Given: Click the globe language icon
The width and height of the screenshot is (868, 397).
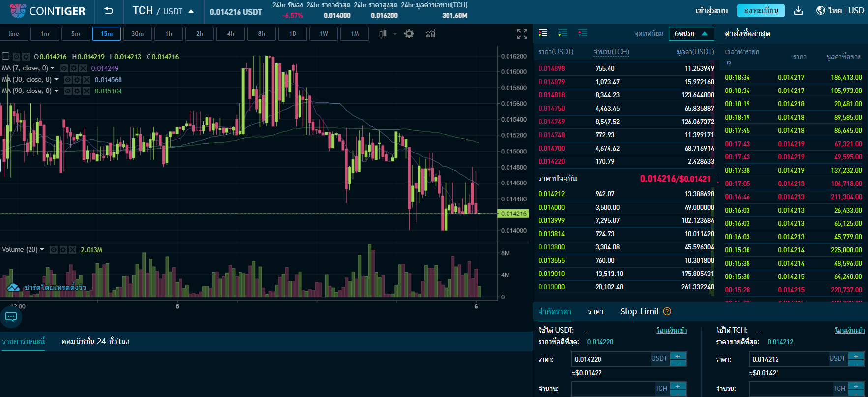Looking at the screenshot, I should pyautogui.click(x=821, y=10).
